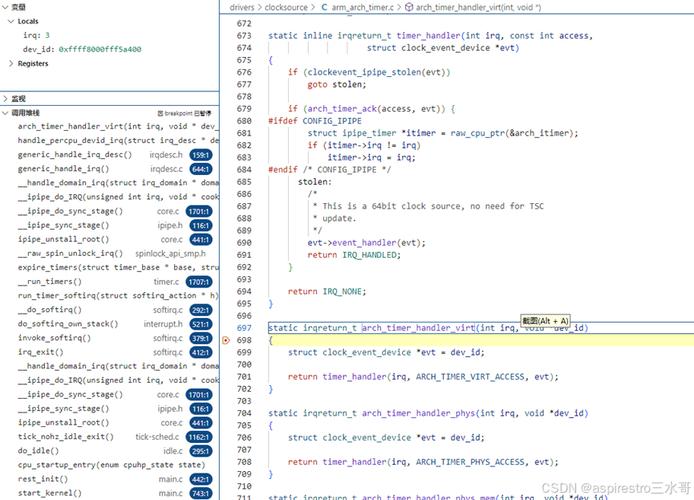The height and width of the screenshot is (500, 694).
Task: Click timer_handler function name on line 673
Action: click(x=428, y=36)
